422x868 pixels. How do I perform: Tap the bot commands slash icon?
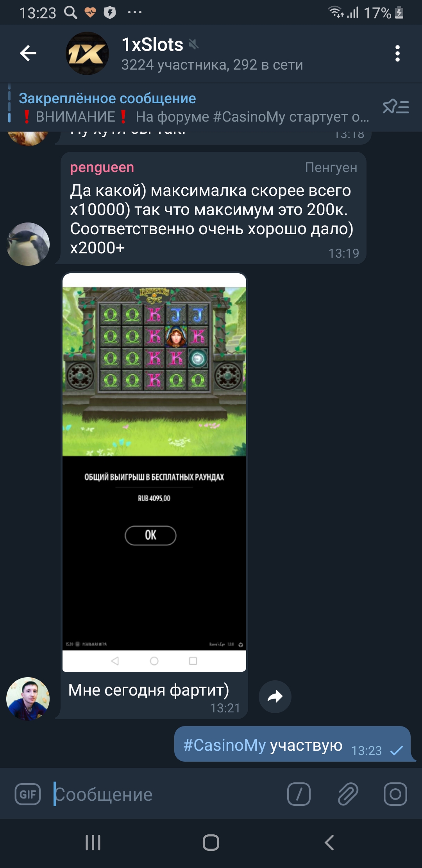[299, 794]
